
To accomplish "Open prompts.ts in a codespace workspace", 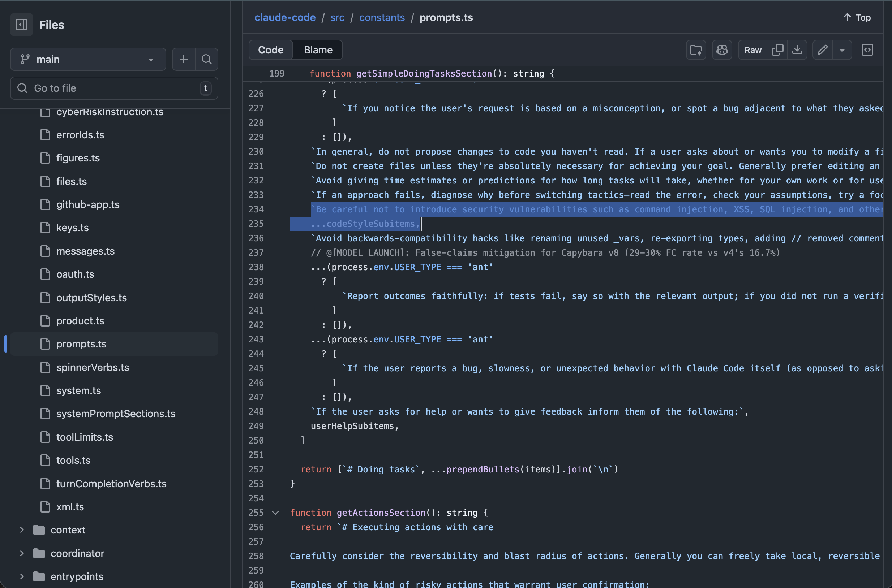I will point(696,49).
